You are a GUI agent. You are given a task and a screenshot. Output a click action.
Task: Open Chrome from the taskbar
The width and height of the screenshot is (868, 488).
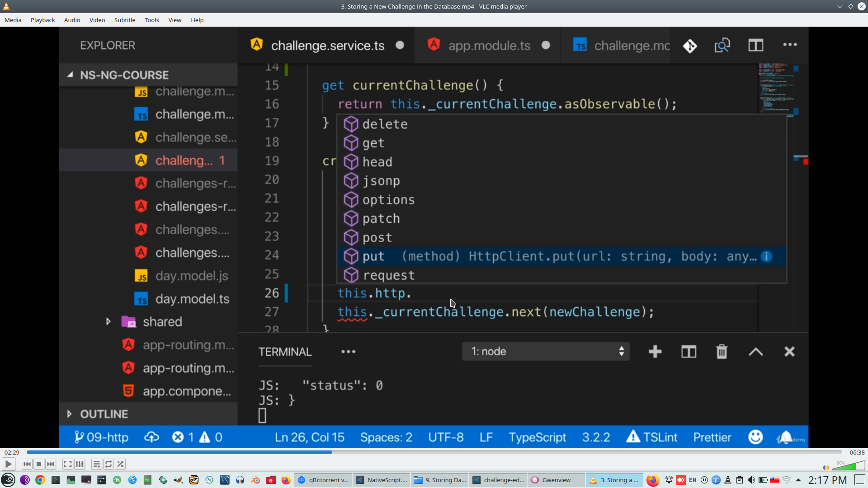coord(40,480)
